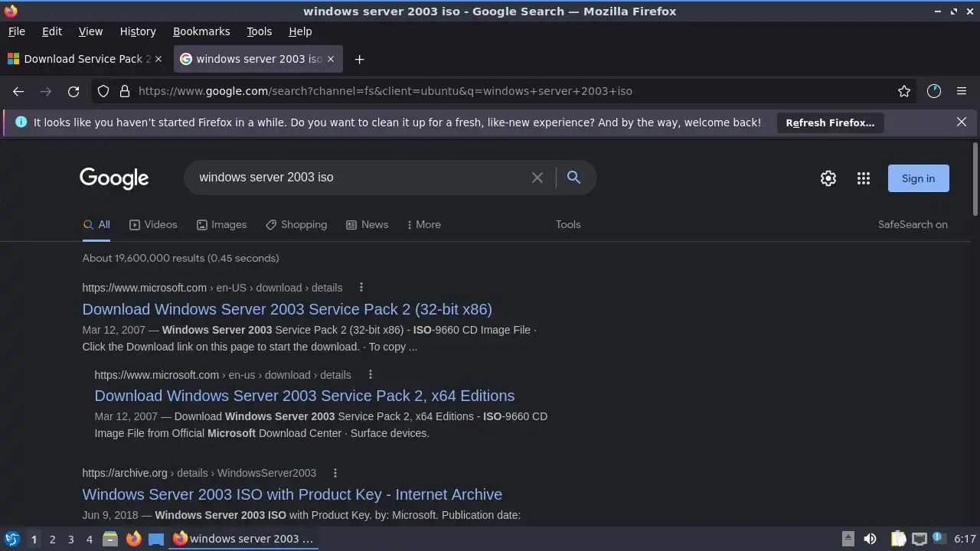Open the Firefox hamburger application menu
Screen dimensions: 980x551
click(x=962, y=91)
